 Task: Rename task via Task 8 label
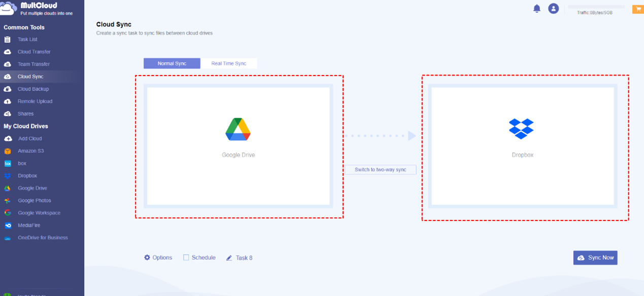point(244,258)
